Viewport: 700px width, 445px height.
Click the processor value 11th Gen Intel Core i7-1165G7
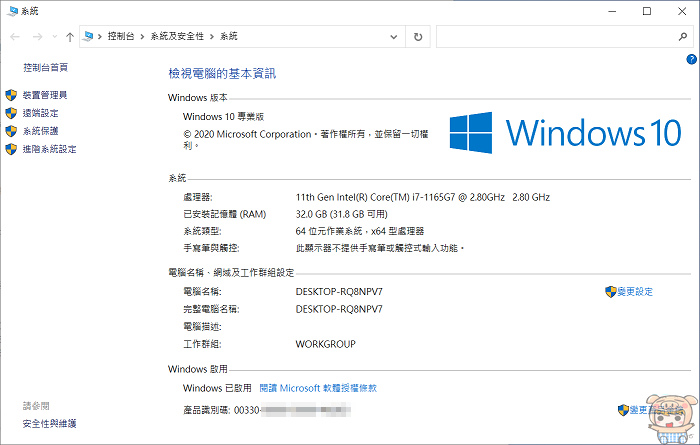click(423, 197)
